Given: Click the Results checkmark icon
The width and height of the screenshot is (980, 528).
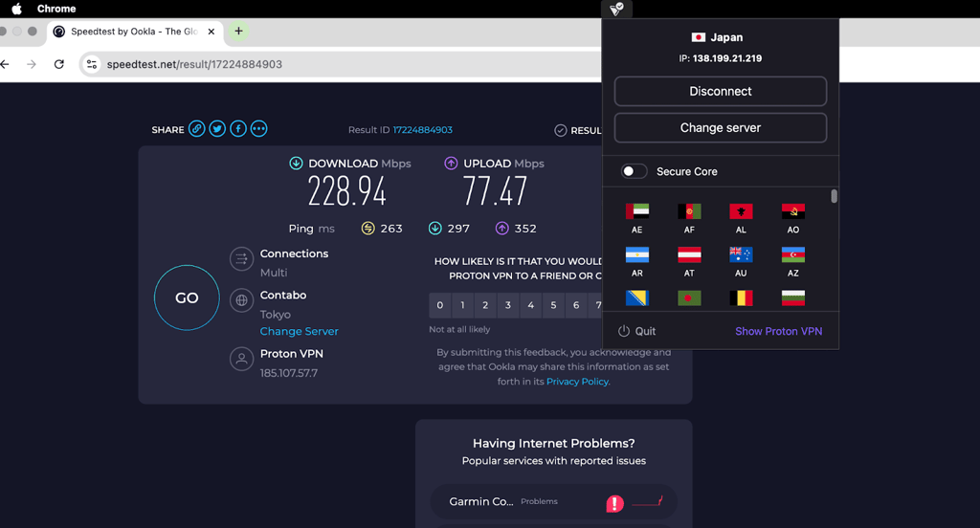Looking at the screenshot, I should click(x=561, y=130).
